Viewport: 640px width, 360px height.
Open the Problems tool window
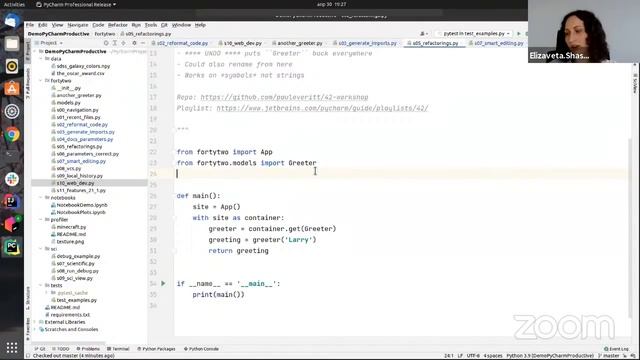88,349
